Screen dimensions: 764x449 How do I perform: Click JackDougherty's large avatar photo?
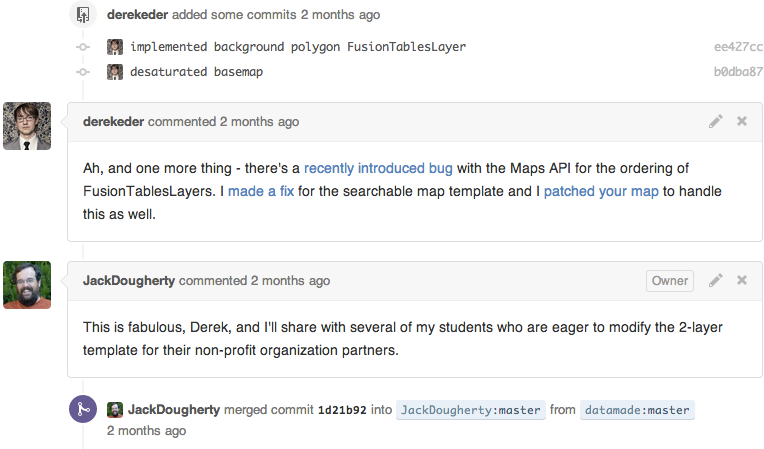point(27,285)
